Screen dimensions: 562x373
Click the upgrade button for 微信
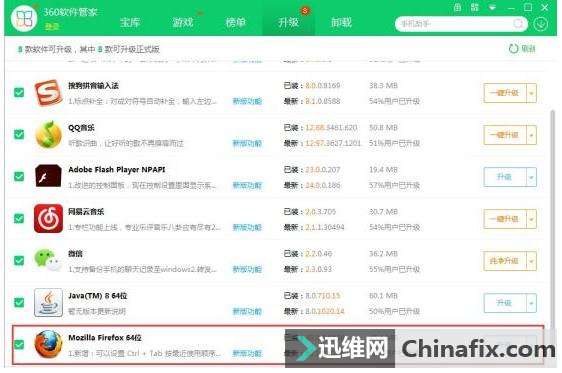[505, 261]
